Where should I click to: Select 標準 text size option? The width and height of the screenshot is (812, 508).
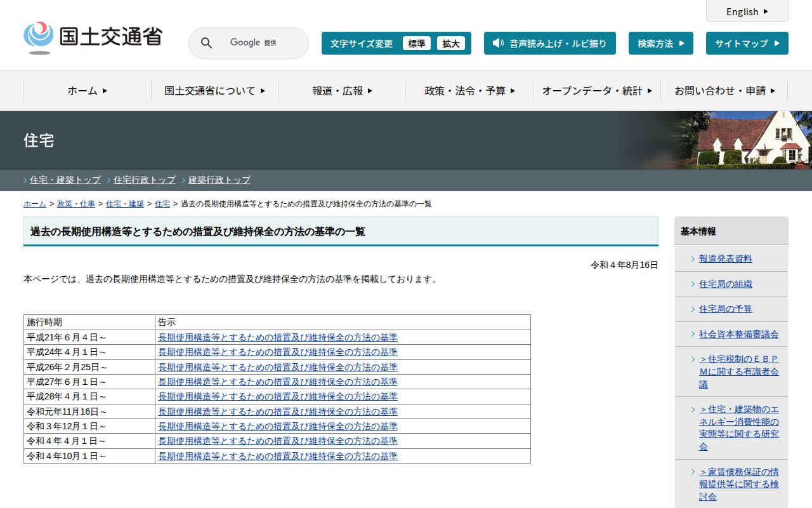417,43
